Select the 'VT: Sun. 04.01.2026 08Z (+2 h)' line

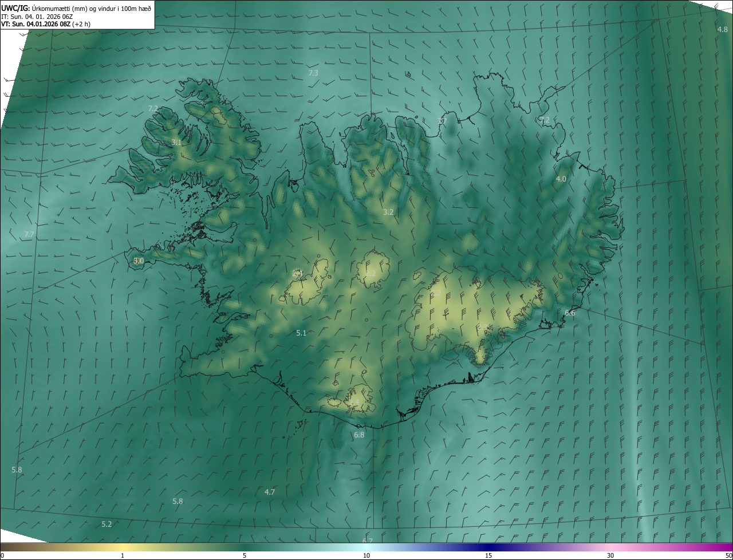click(x=46, y=24)
